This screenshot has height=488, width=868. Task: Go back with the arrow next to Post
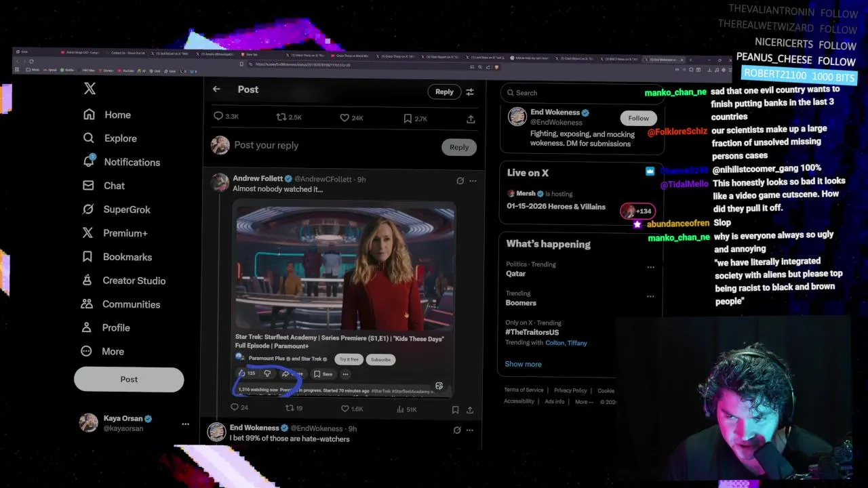click(x=216, y=89)
